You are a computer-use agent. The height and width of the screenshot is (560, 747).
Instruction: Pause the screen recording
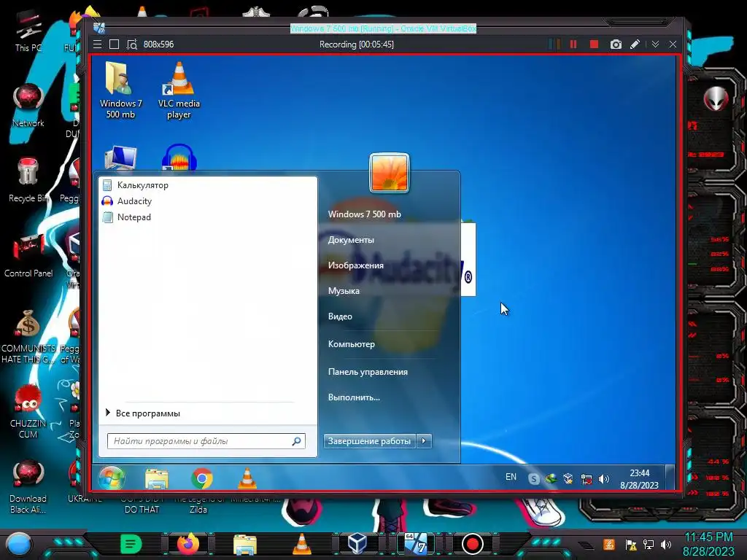[x=573, y=44]
